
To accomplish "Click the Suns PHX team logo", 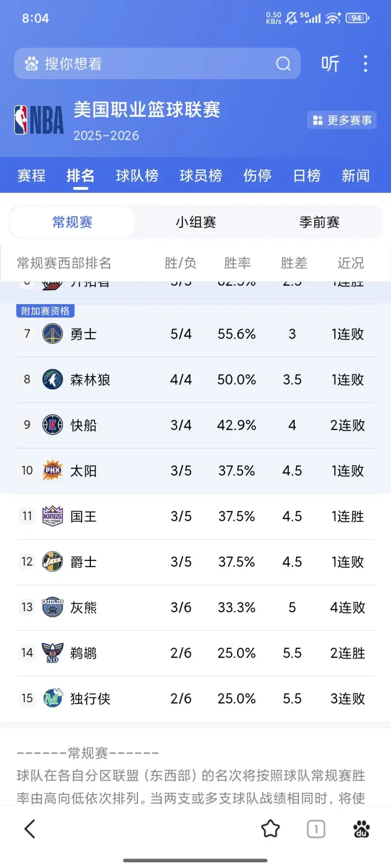I will [52, 470].
